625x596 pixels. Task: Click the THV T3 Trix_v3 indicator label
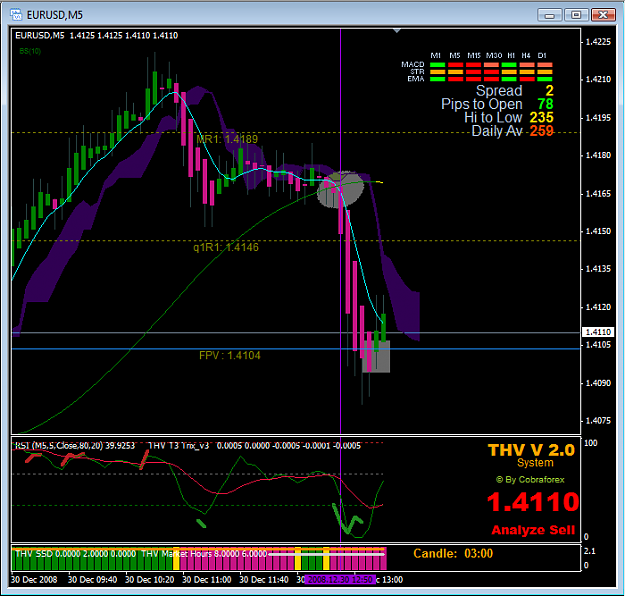179,445
